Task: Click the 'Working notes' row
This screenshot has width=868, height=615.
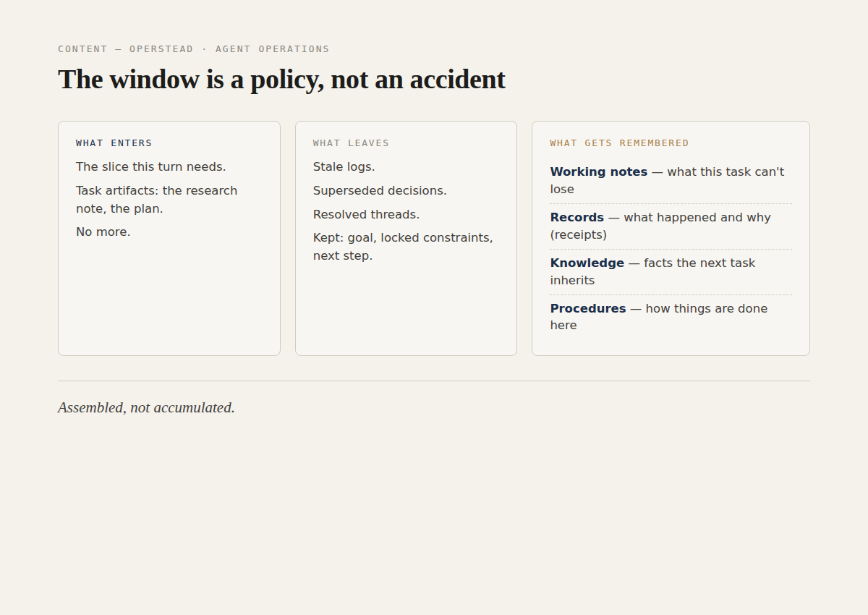Action: point(671,181)
